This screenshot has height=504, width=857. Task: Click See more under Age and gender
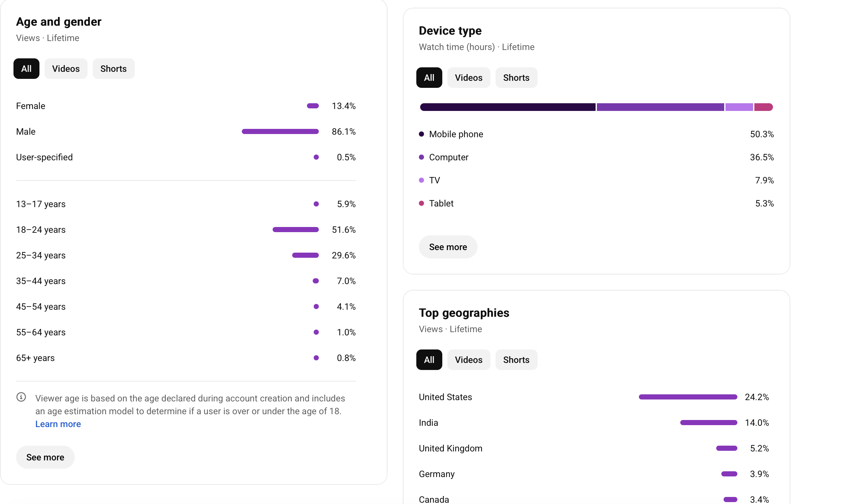(x=45, y=458)
